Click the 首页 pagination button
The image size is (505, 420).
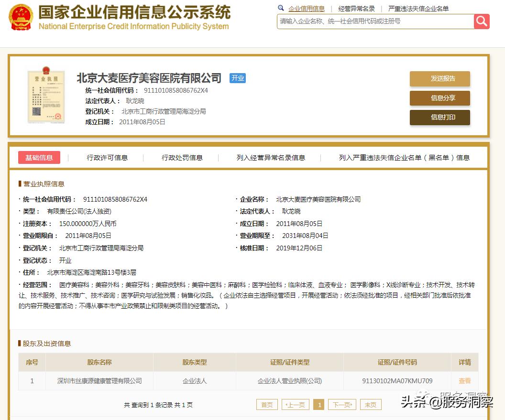[266, 404]
